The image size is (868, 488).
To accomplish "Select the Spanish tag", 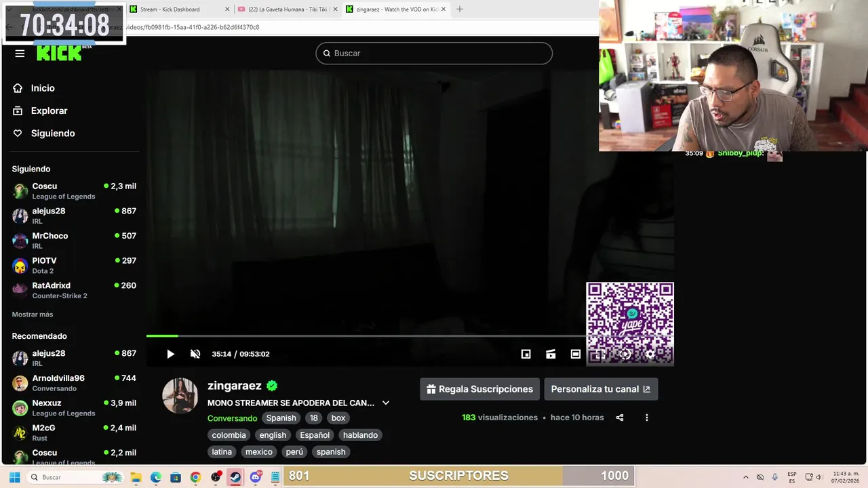I will [281, 418].
